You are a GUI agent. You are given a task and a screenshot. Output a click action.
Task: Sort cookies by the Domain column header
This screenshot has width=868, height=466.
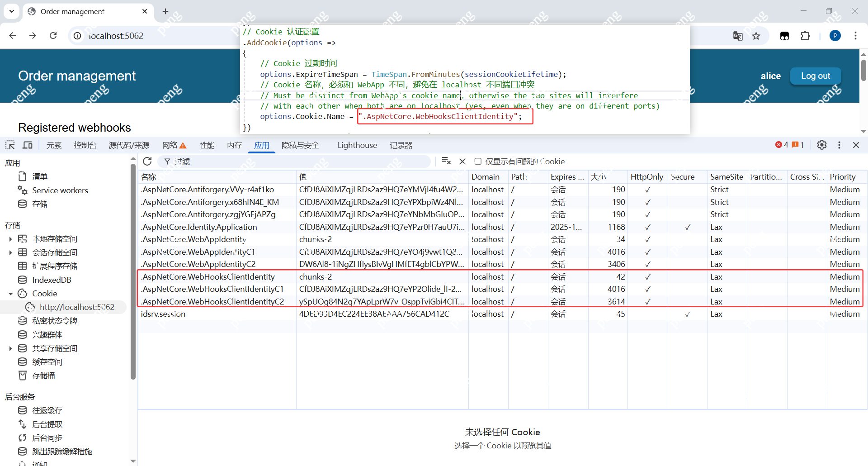[x=488, y=177]
